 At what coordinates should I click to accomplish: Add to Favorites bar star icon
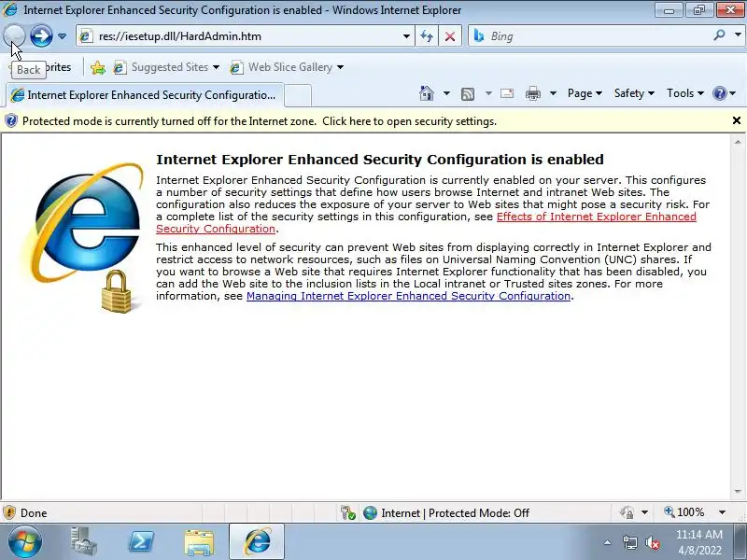click(x=98, y=67)
